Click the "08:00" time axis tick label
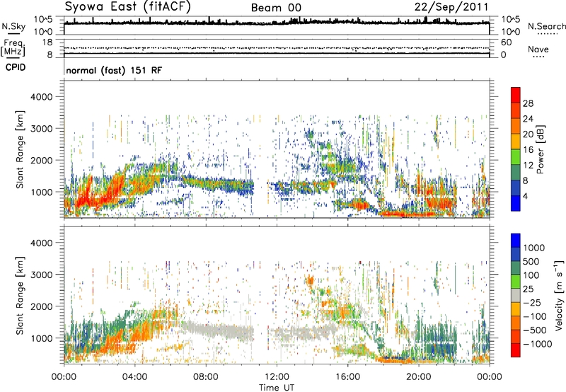 coord(206,377)
